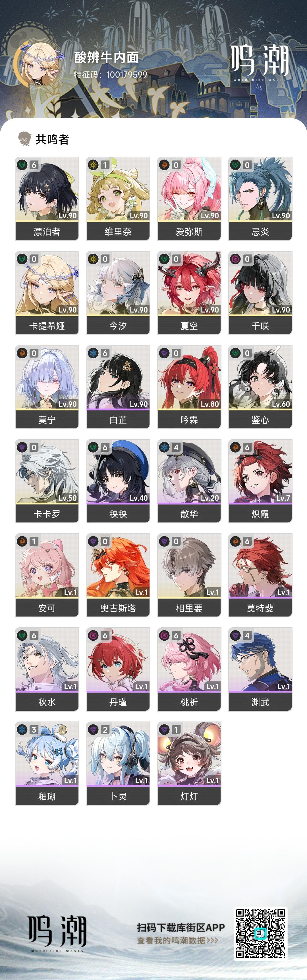Open the 灯灯 character card
The width and height of the screenshot is (307, 980).
[189, 763]
